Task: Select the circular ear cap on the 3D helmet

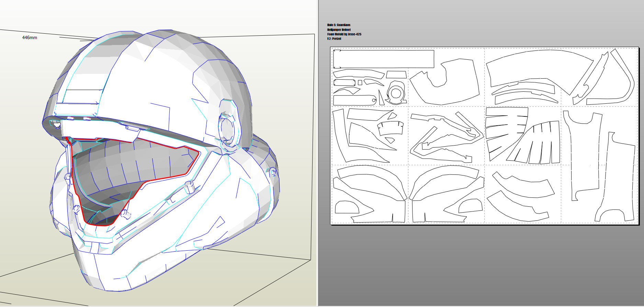Action: pos(227,128)
